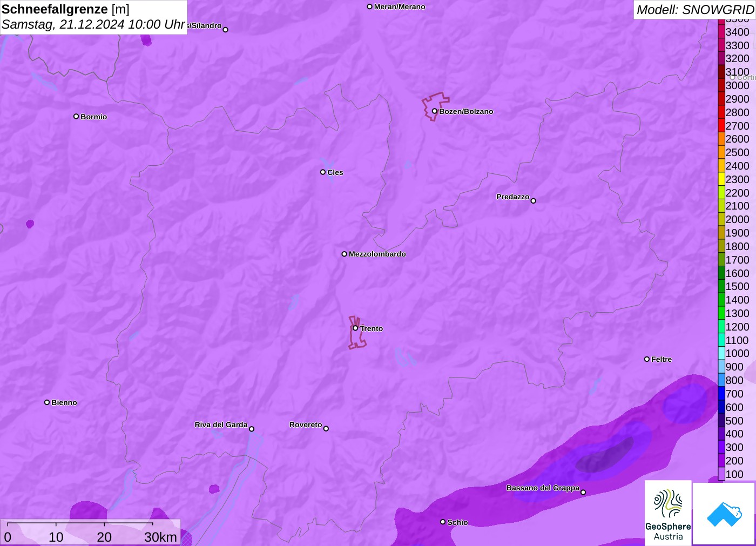The width and height of the screenshot is (756, 546).
Task: Click the Bormio location dot
Action: [76, 116]
